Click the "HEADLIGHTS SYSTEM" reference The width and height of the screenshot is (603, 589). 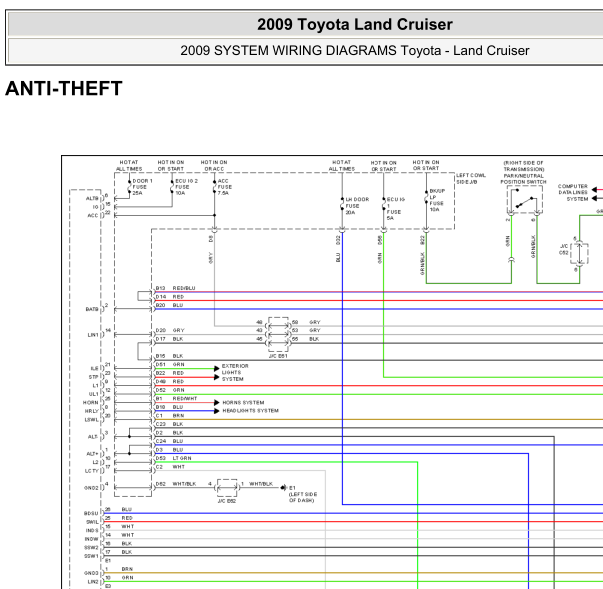click(250, 411)
